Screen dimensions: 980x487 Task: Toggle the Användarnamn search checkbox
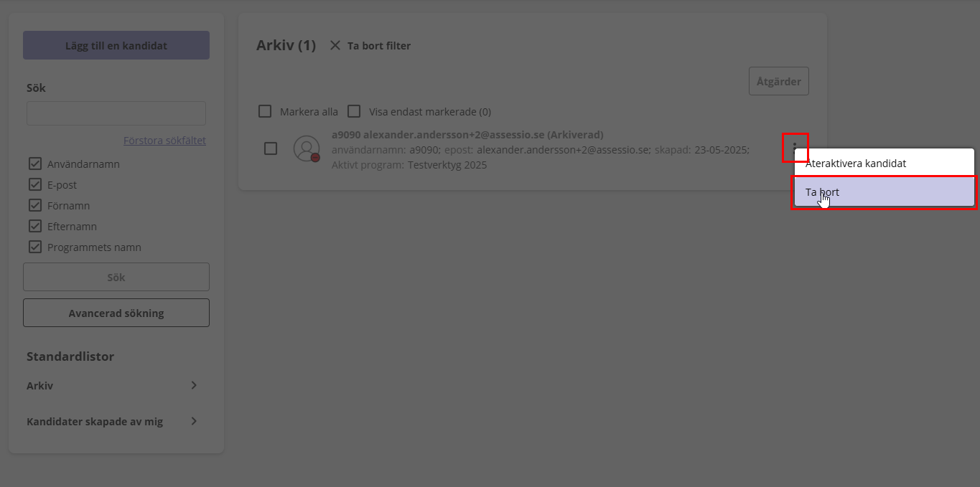click(34, 164)
